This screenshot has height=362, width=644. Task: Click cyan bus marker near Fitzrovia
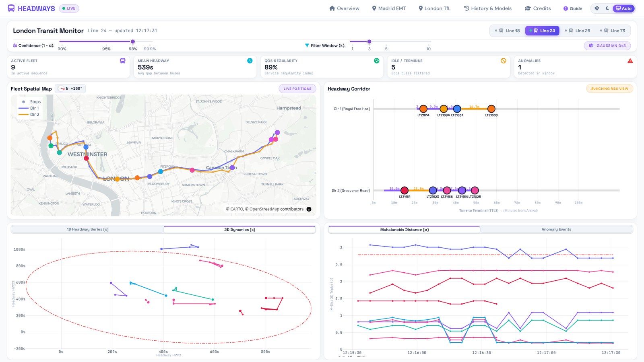pos(161,171)
